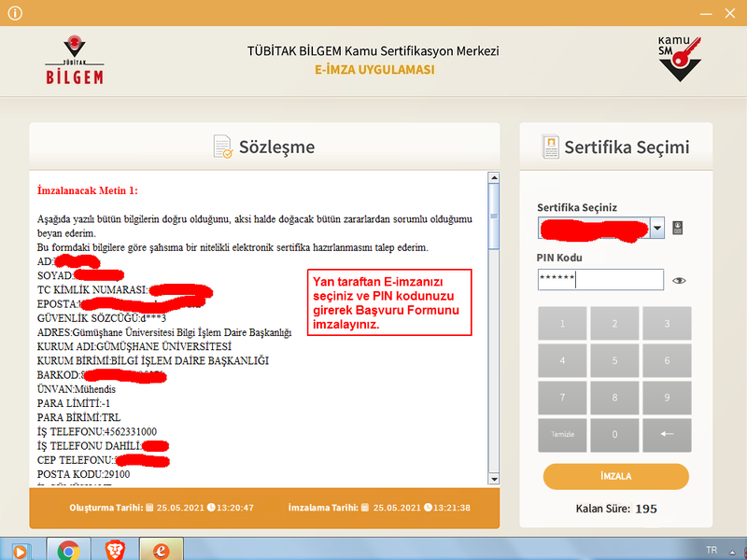
Task: Click the İMZALA button to sign
Action: (x=615, y=476)
